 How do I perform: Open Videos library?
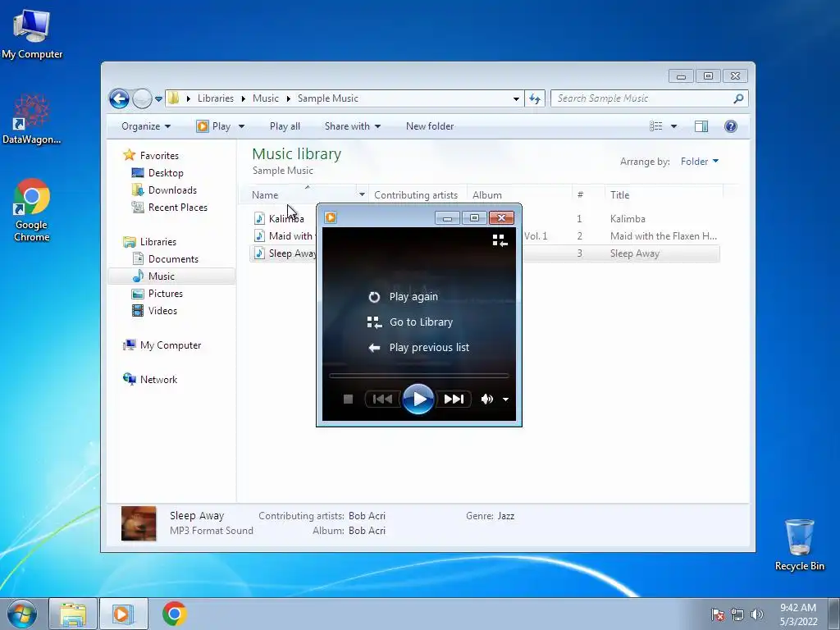click(x=155, y=311)
